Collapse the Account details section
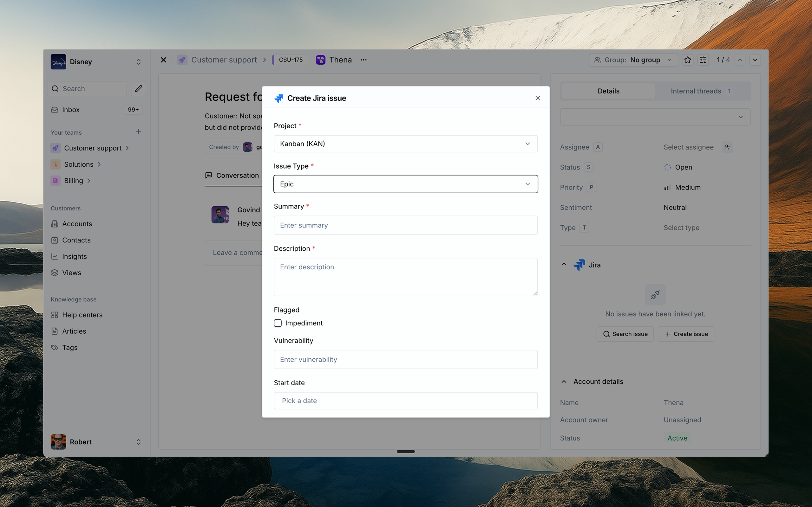Screen dimensions: 812x507 pyautogui.click(x=564, y=382)
